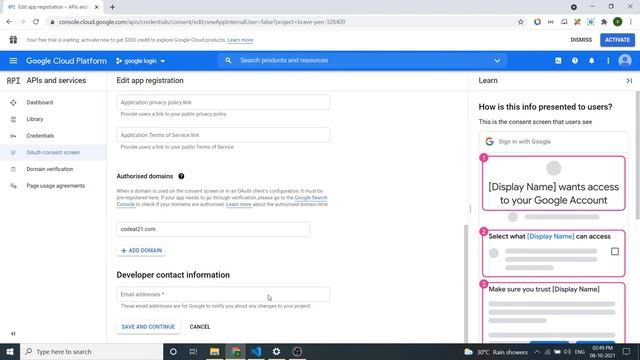Screen dimensions: 640x360
Task: Dismiss the free trial banner
Action: [x=581, y=40]
